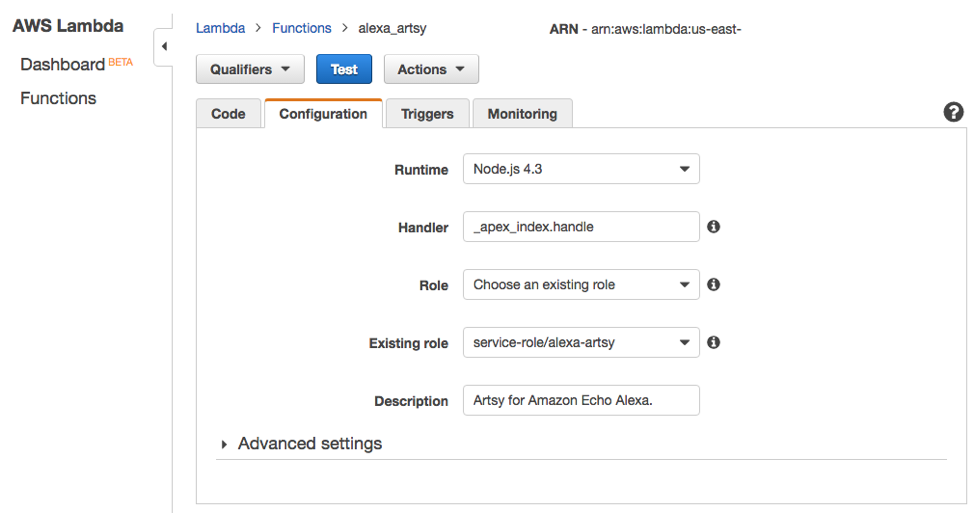Open the Qualifiers dropdown
The image size is (975, 513).
pos(250,69)
